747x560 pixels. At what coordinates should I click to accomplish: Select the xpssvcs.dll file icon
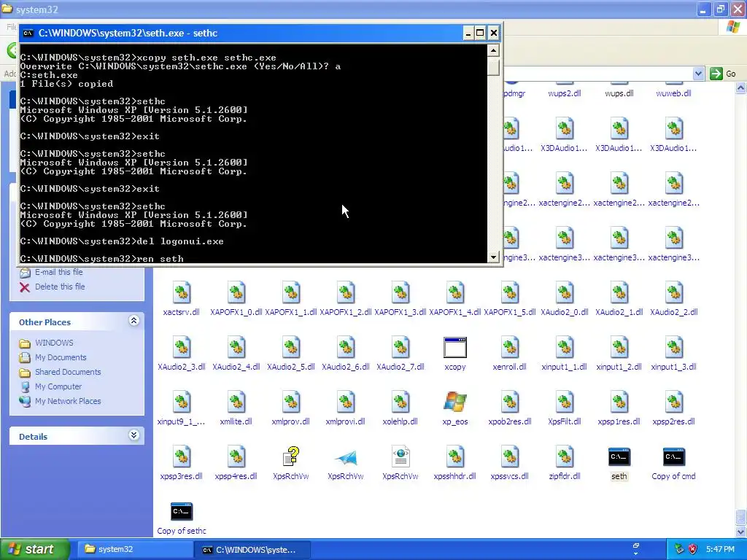[510, 456]
